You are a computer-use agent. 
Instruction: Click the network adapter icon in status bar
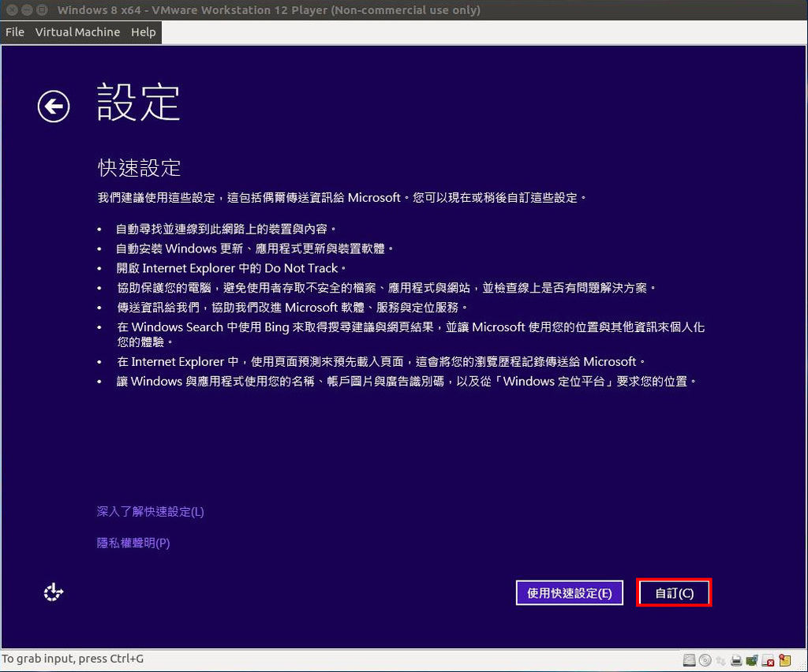click(721, 660)
